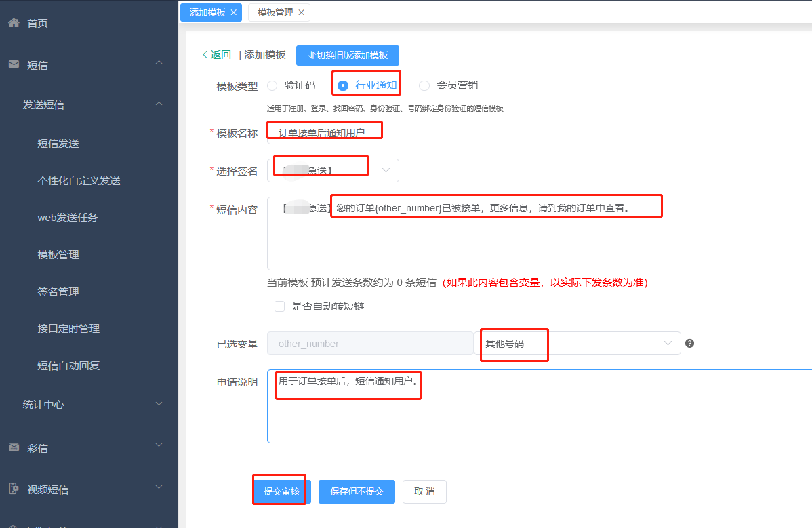Close the 模板管理 tab with its X
This screenshot has height=528, width=812.
[x=302, y=12]
